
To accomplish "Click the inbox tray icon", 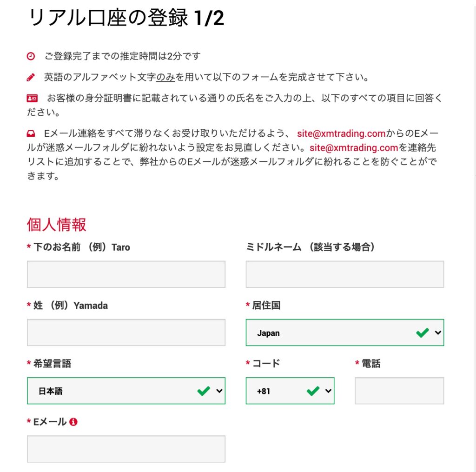I will pos(31,134).
